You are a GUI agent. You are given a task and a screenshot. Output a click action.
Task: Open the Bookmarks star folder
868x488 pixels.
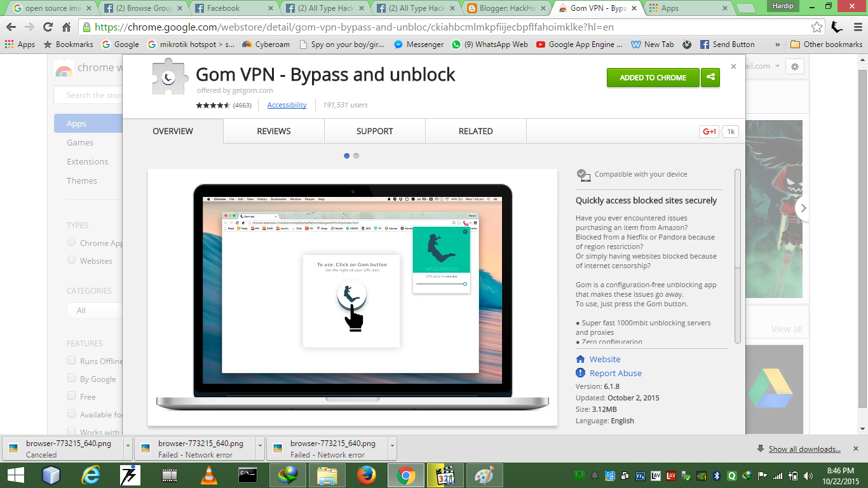[x=68, y=44]
